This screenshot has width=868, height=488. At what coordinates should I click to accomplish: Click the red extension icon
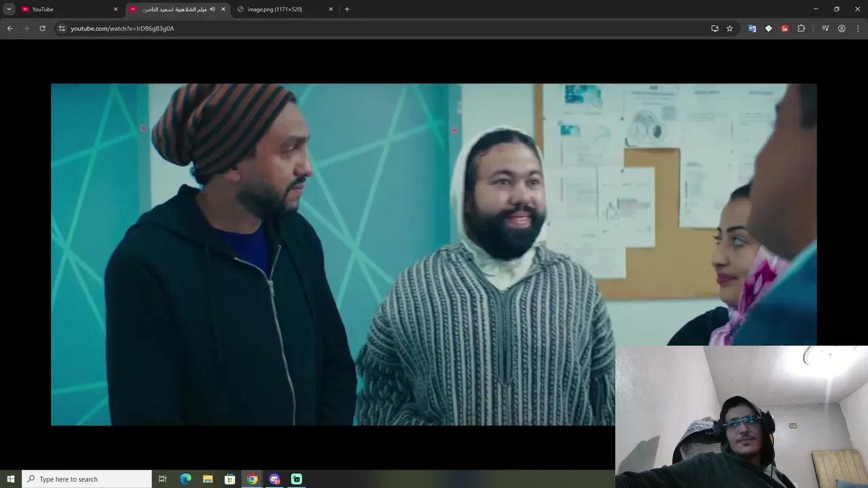point(785,28)
